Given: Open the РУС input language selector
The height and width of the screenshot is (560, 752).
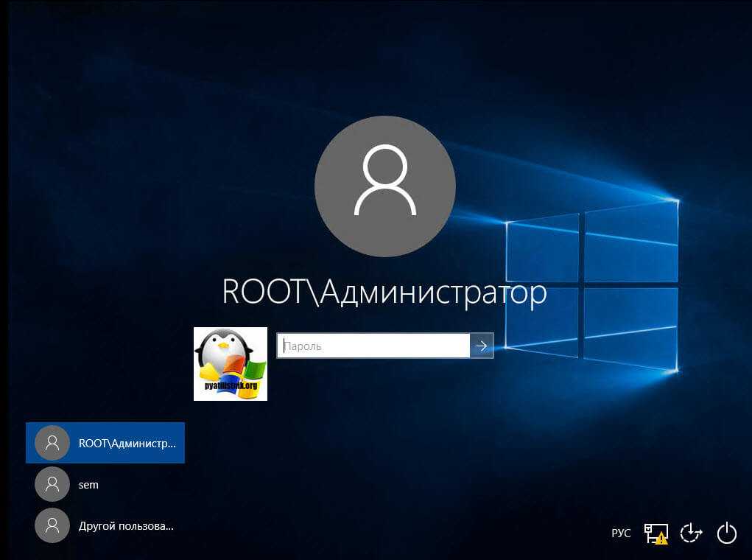Looking at the screenshot, I should click(621, 533).
